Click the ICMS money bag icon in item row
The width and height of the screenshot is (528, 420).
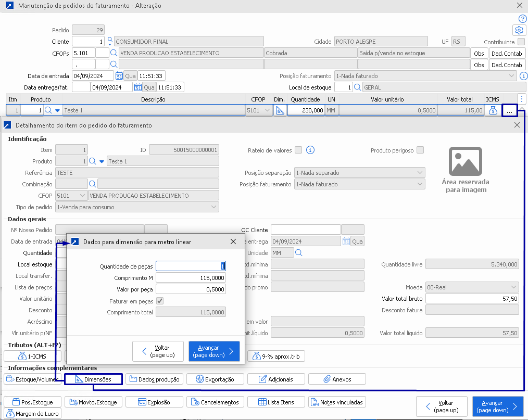click(493, 110)
